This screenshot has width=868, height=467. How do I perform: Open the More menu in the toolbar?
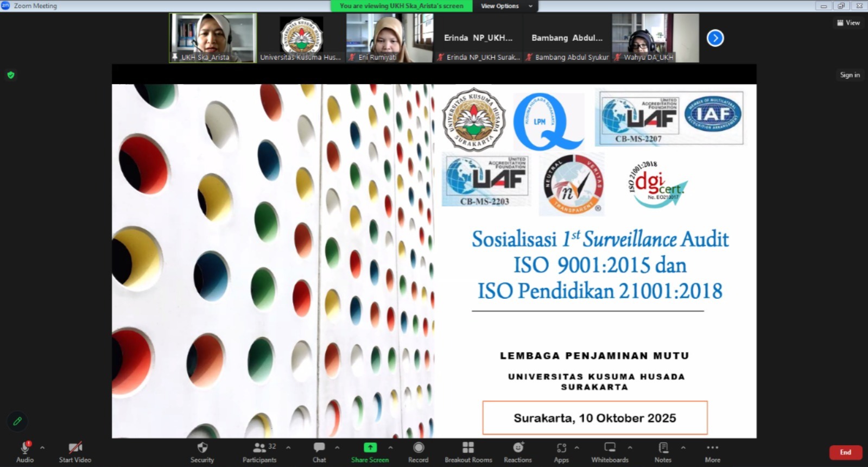click(x=712, y=452)
